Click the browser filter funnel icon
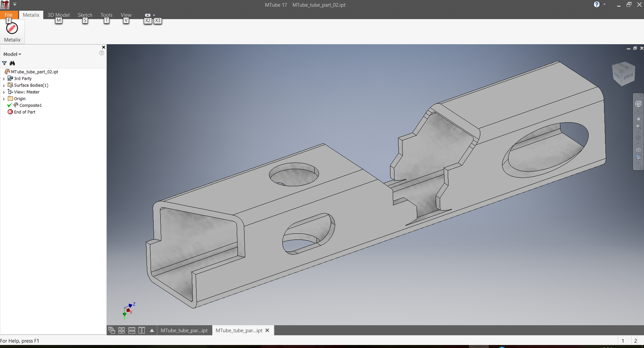The width and height of the screenshot is (644, 348). [x=4, y=63]
